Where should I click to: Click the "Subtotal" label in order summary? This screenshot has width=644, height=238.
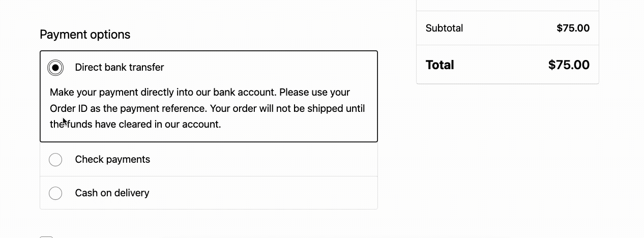444,28
